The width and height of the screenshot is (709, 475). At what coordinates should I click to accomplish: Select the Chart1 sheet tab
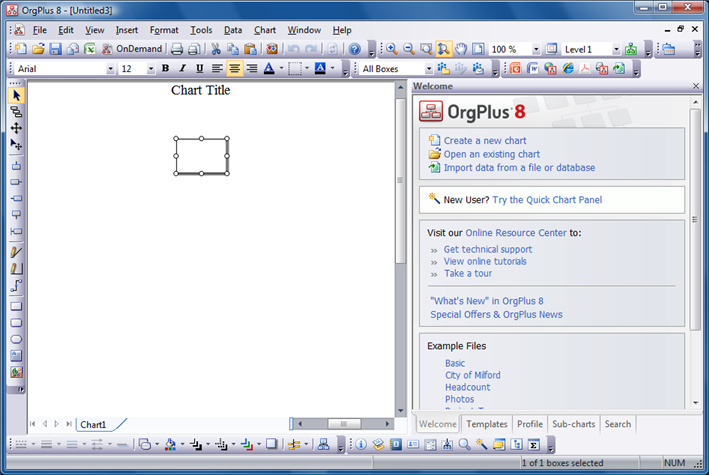[93, 424]
